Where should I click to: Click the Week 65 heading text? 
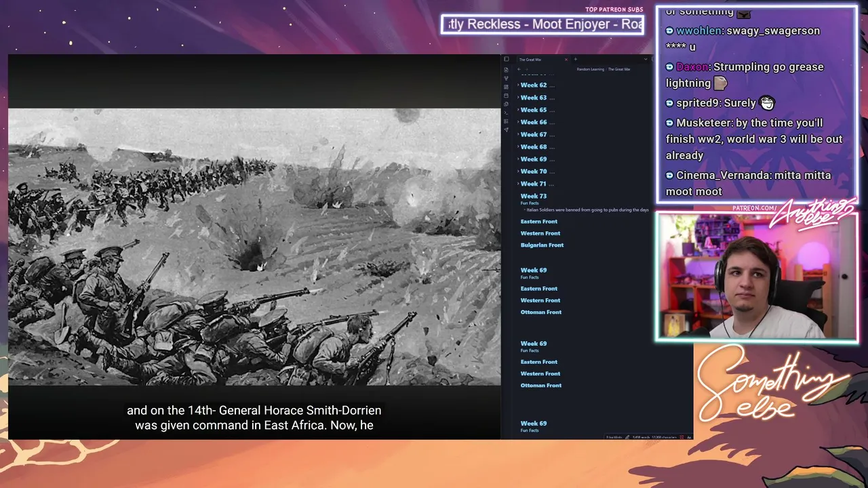point(534,110)
